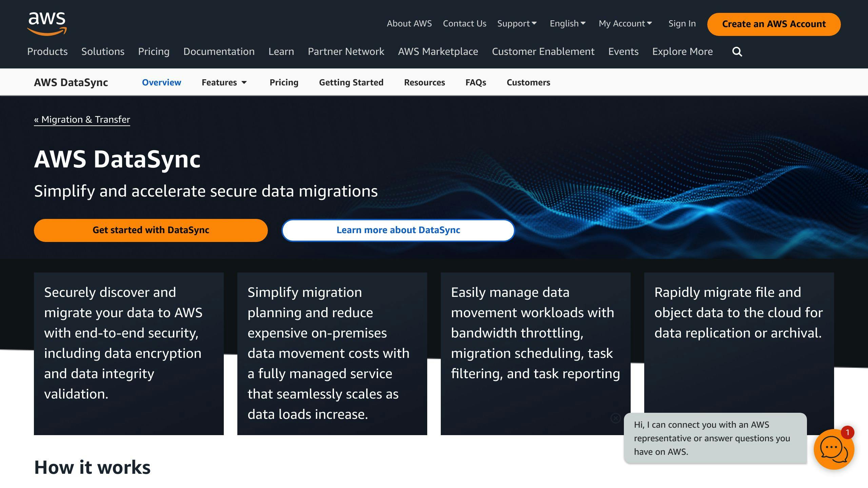Screen dimensions: 868x488
Task: Toggle the My Account menu
Action: click(625, 23)
